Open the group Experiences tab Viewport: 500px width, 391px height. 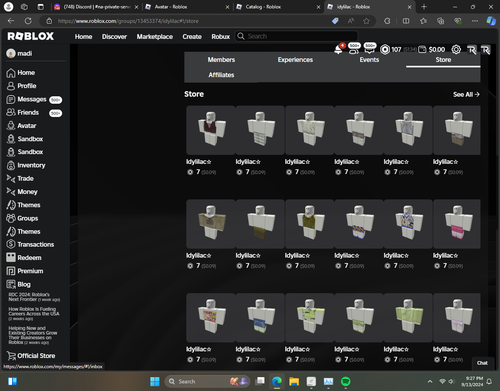point(295,60)
